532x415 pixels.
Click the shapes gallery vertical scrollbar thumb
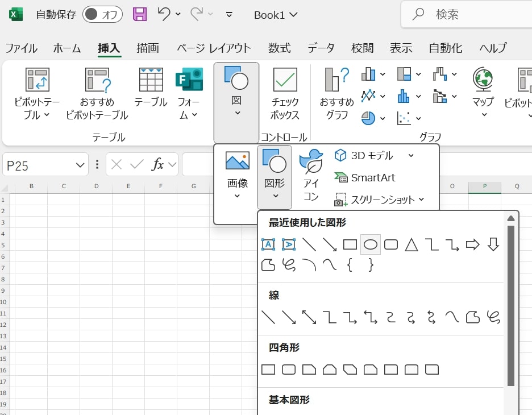click(x=511, y=305)
